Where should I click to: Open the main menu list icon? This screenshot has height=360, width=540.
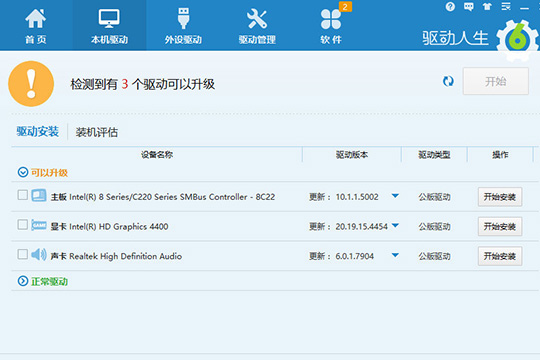[506, 7]
